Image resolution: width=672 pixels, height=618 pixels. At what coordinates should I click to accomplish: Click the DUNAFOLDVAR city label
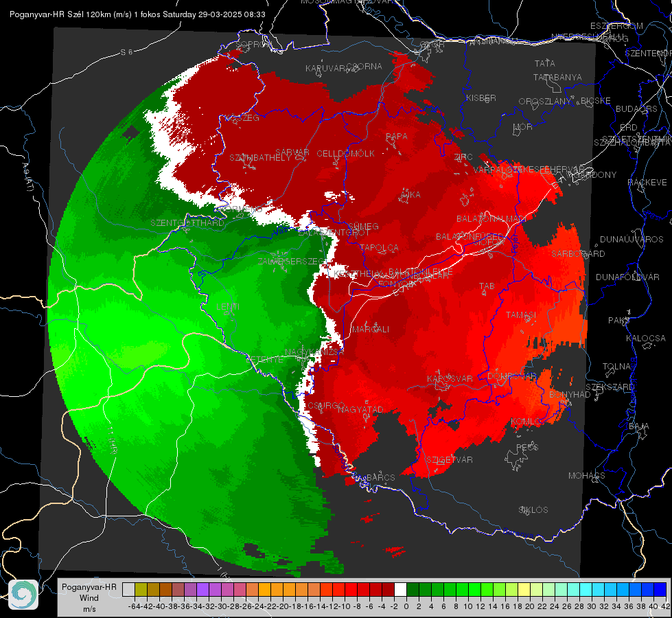(627, 277)
